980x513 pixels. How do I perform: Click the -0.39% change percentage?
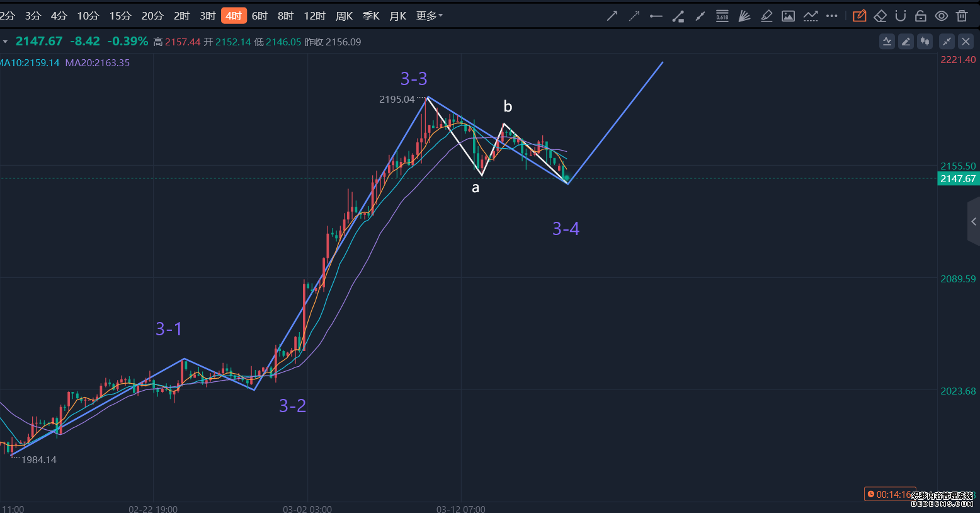pyautogui.click(x=128, y=42)
